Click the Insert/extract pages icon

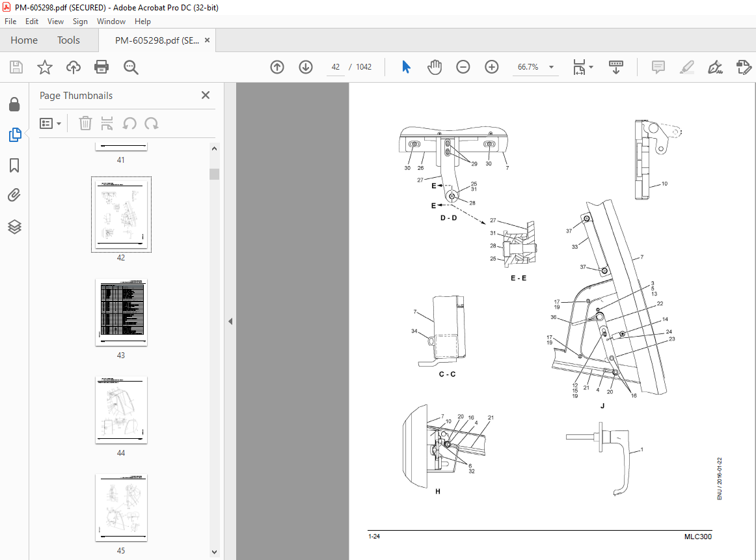(x=107, y=124)
